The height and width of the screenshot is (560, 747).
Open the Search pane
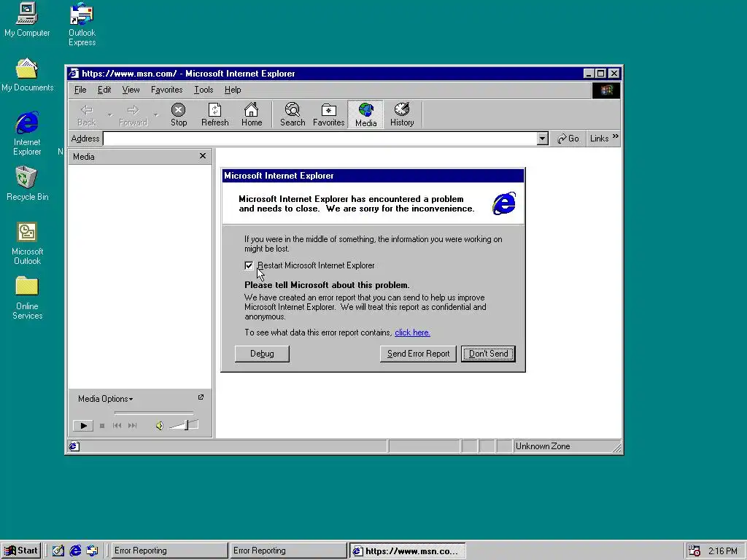293,114
